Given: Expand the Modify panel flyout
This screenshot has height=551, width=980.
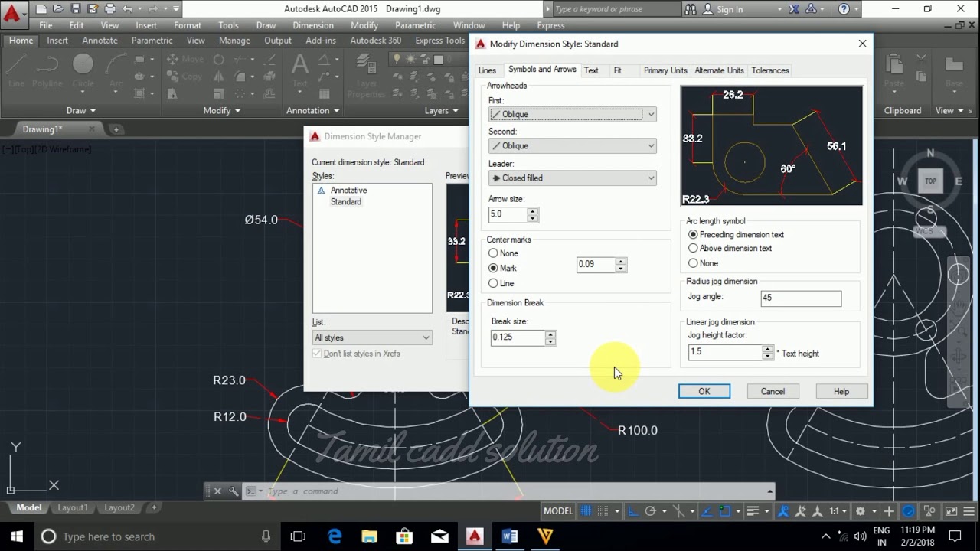Looking at the screenshot, I should coord(222,110).
